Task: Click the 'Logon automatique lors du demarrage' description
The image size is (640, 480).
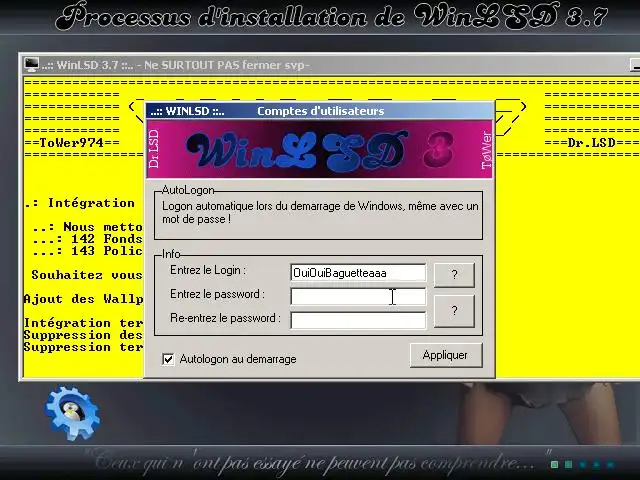Action: pos(320,212)
